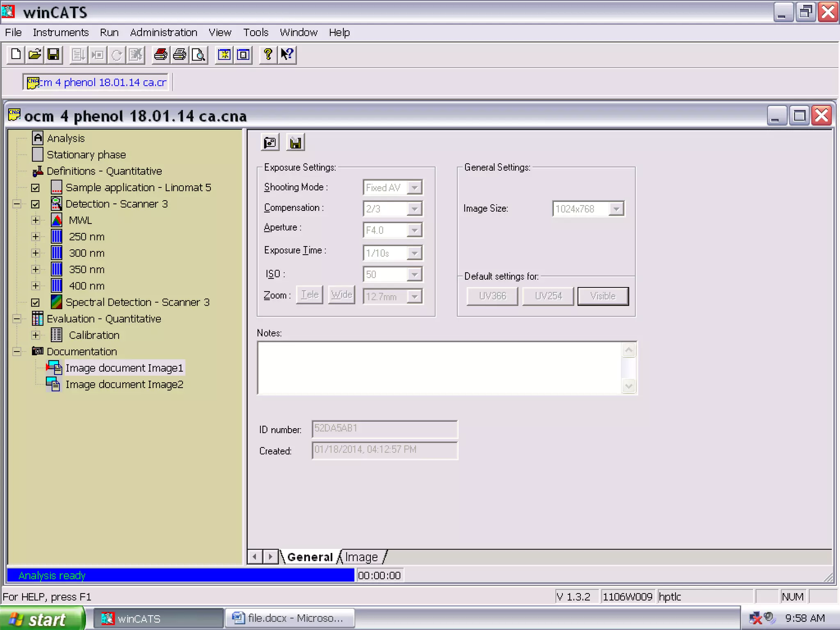Image resolution: width=840 pixels, height=630 pixels.
Task: Uncheck Detection Scanner 3 checkbox
Action: tap(36, 204)
